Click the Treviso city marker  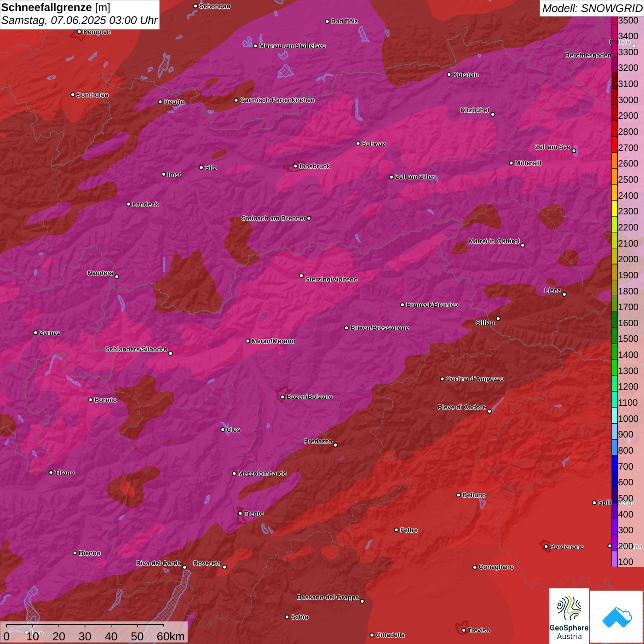click(x=464, y=630)
